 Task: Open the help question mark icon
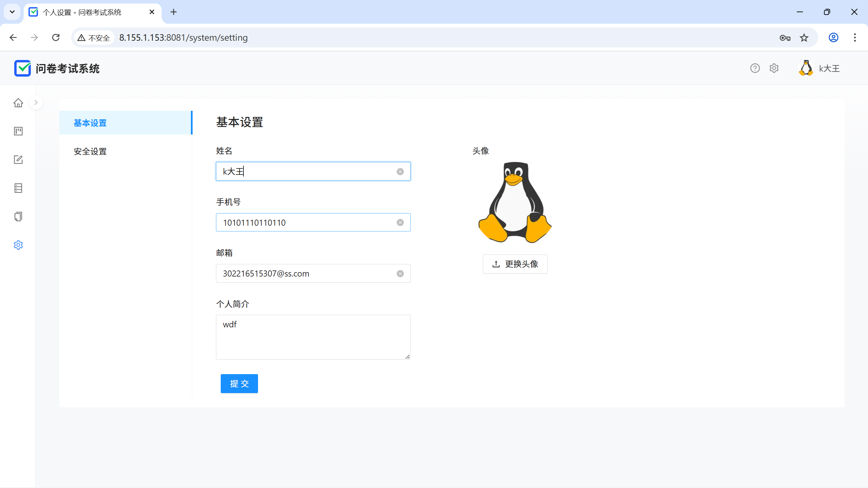pyautogui.click(x=755, y=68)
